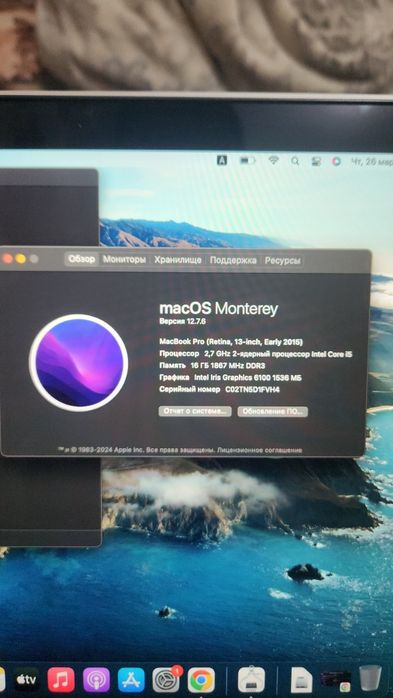Viewport: 393px width, 698px height.
Task: Click the Intel Iris Graphics 6100 line
Action: pos(231,377)
